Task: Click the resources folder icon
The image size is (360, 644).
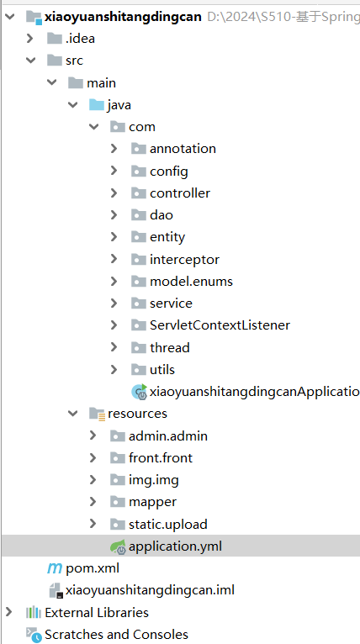Action: tap(97, 414)
